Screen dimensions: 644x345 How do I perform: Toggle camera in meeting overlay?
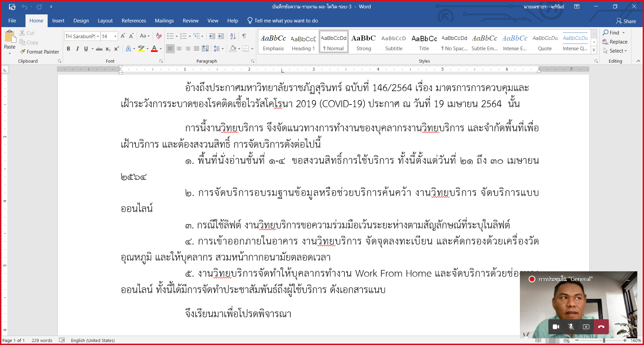coord(556,327)
